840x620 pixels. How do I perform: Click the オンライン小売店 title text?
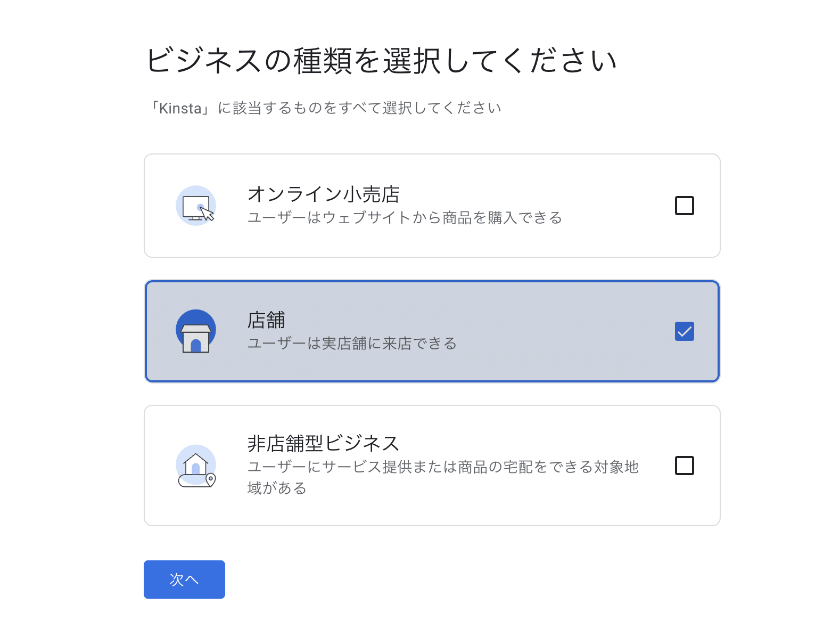[x=324, y=194]
